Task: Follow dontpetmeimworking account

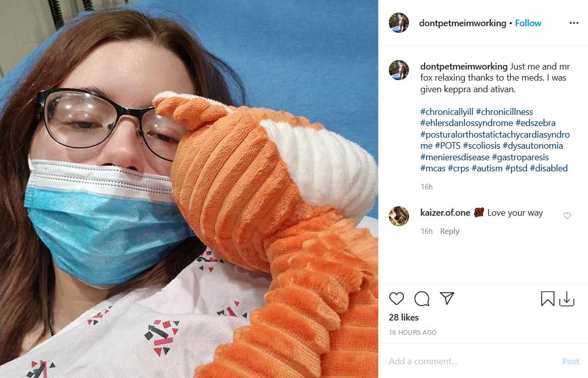Action: coord(527,23)
